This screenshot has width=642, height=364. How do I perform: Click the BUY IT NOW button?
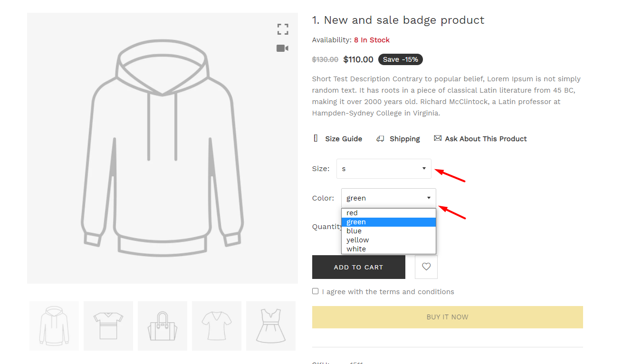tap(447, 316)
